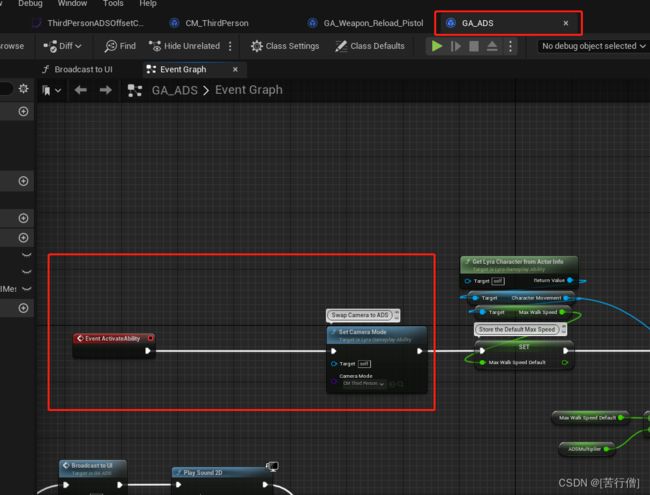Navigate forward in graph history
Viewport: 650px width, 495px height.
(x=106, y=90)
